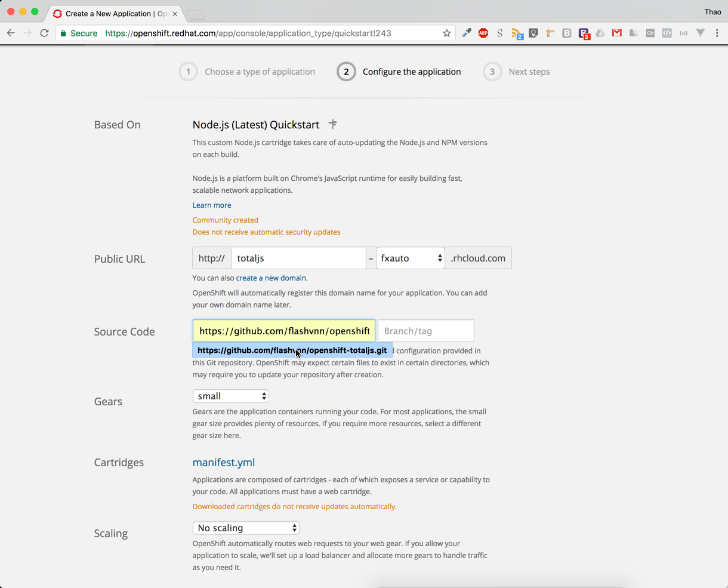Bookmark this page with the star icon
The height and width of the screenshot is (588, 728).
pyautogui.click(x=447, y=33)
